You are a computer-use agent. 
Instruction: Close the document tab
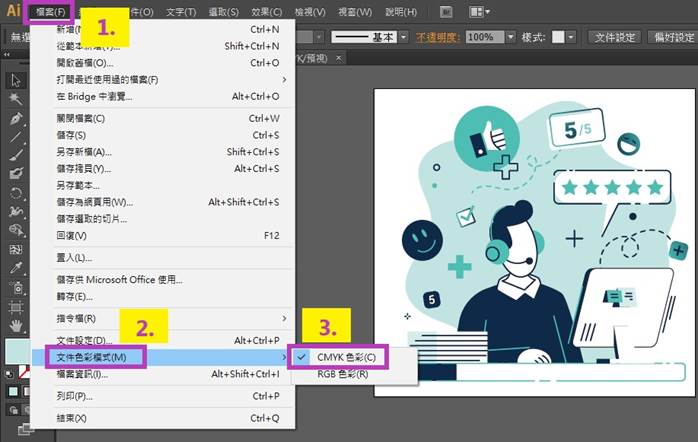[x=339, y=58]
